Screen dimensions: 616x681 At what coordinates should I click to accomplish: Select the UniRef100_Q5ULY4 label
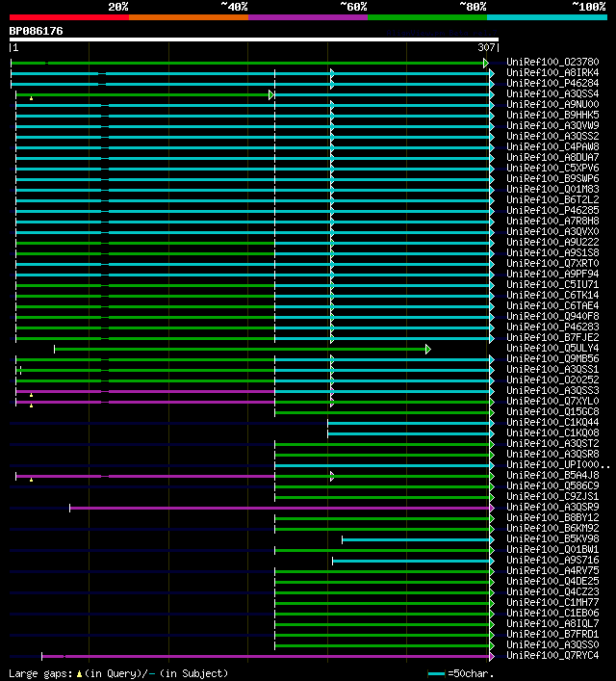[552, 349]
